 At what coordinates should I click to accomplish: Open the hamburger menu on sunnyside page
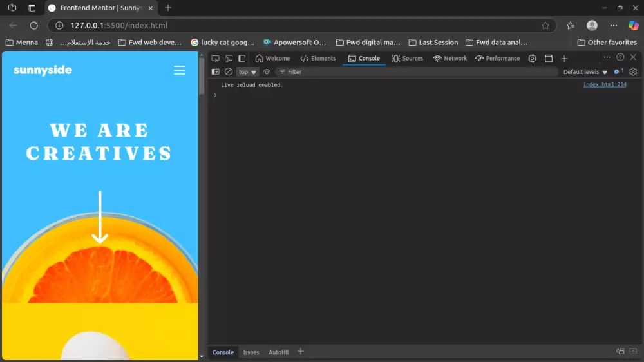click(x=180, y=70)
